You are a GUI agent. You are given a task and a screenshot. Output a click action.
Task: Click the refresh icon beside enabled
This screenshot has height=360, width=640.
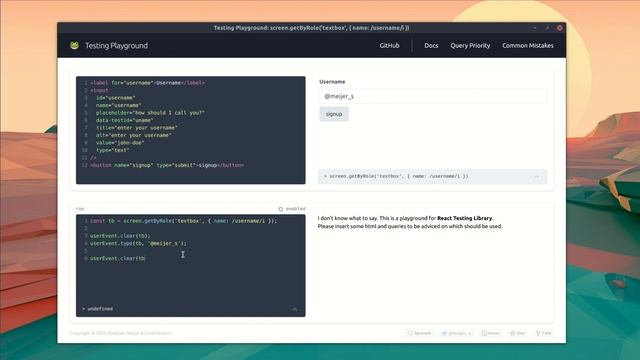pos(280,209)
